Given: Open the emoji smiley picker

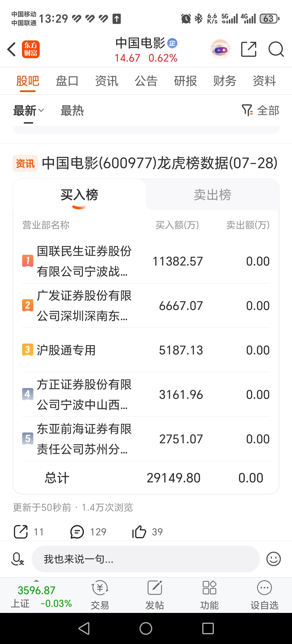Looking at the screenshot, I should pos(274,559).
